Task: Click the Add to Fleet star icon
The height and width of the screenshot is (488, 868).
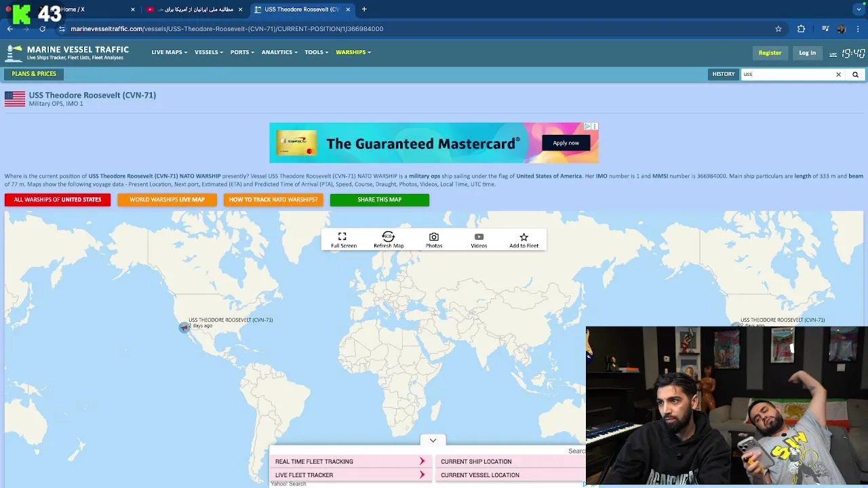Action: 524,237
